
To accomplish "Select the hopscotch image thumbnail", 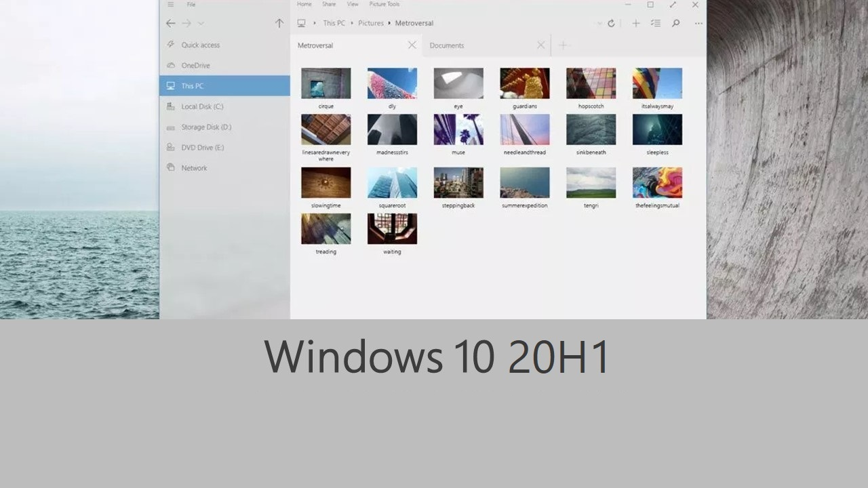I will pos(591,83).
